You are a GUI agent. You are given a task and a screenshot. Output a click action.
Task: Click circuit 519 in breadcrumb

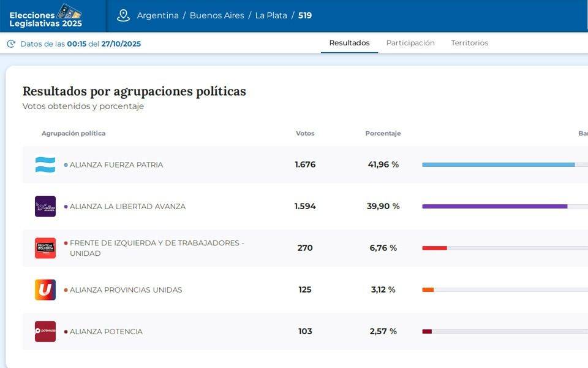coord(305,15)
